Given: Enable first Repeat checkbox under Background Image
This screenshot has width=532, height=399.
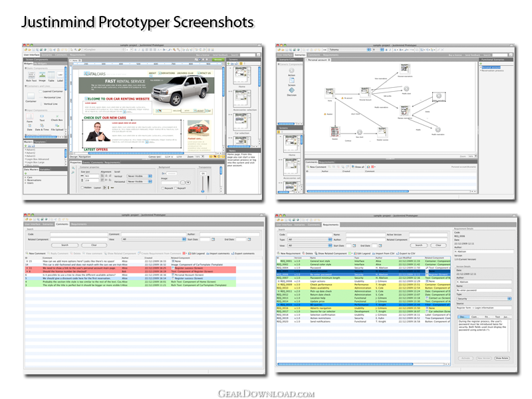Looking at the screenshot, I should [163, 188].
